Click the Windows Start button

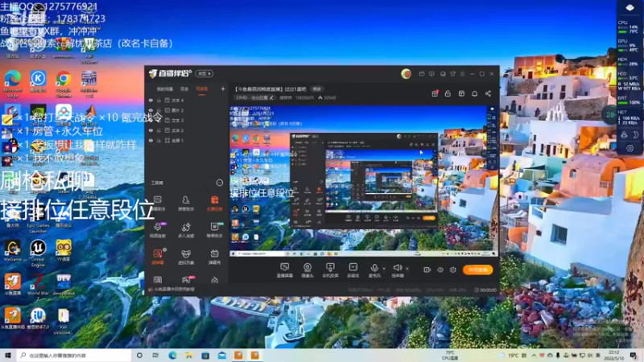pyautogui.click(x=8, y=355)
